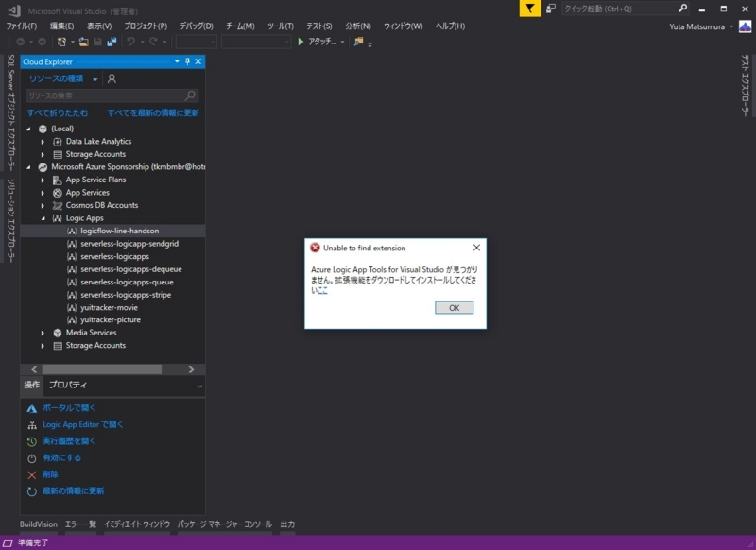Collapse the Logic Apps node
Image resolution: width=756 pixels, height=550 pixels.
point(43,218)
